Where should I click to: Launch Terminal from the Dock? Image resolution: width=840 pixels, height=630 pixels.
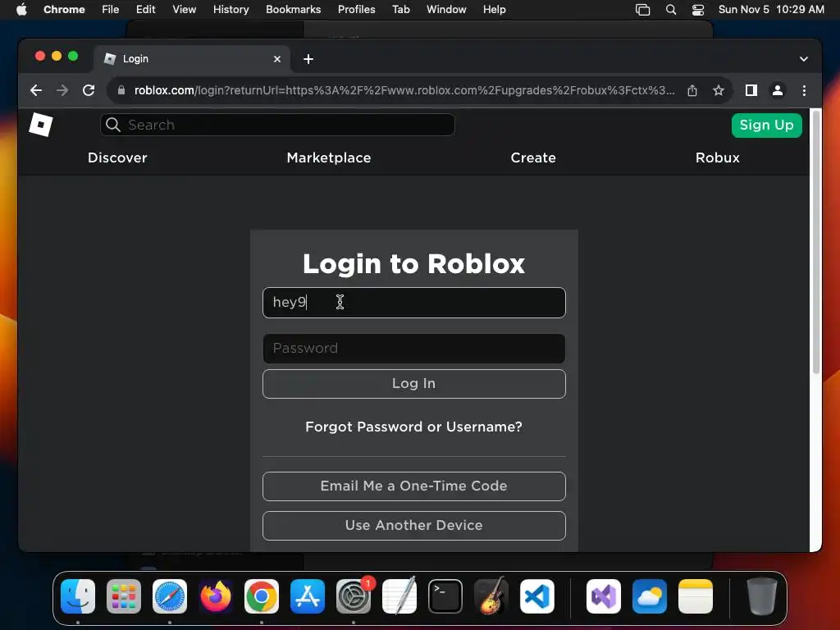[445, 596]
